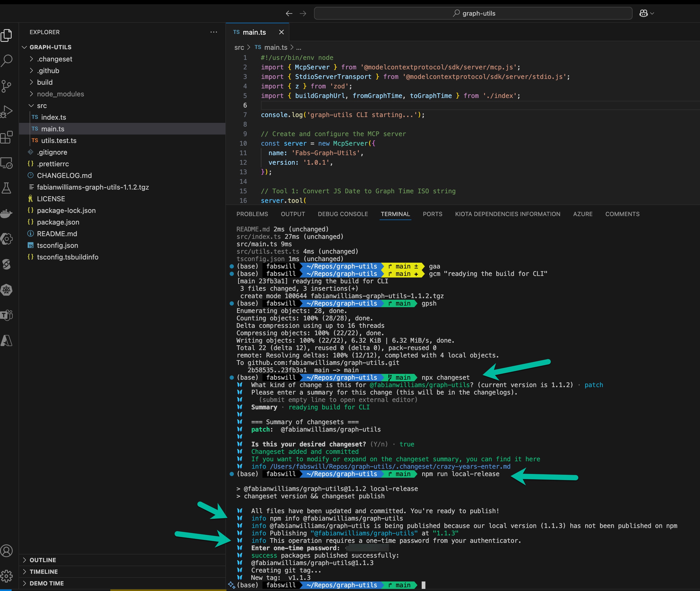Open the Search view in the activity bar
This screenshot has width=700, height=591.
(x=7, y=61)
